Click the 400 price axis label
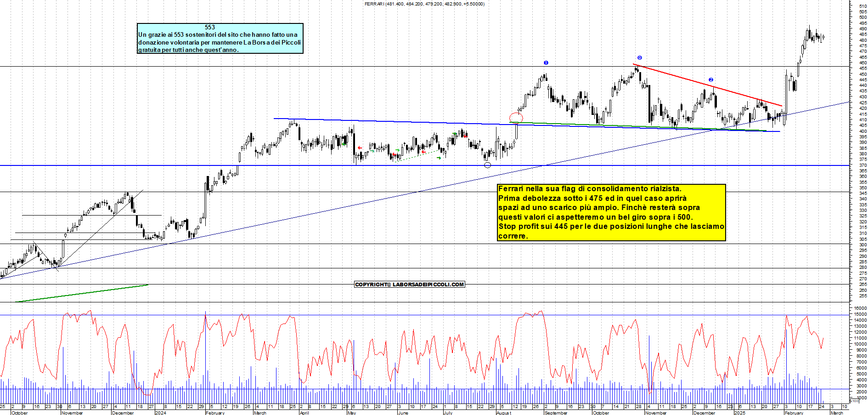Screen dimensions: 868x415 [863, 131]
